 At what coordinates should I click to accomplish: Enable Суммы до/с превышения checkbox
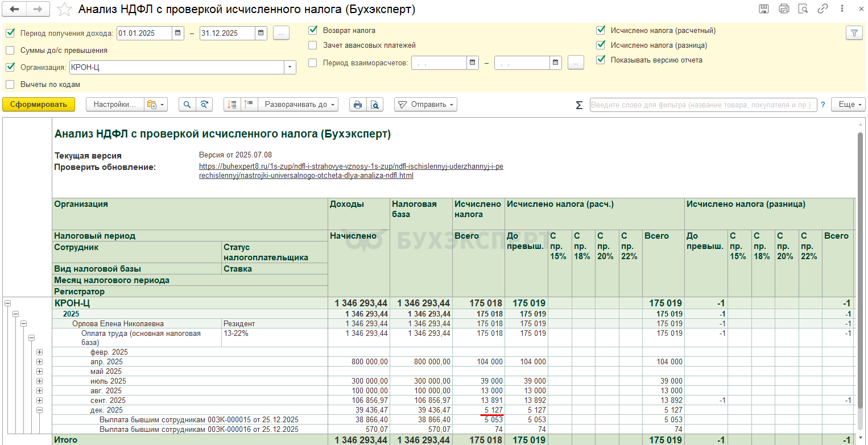tap(10, 50)
